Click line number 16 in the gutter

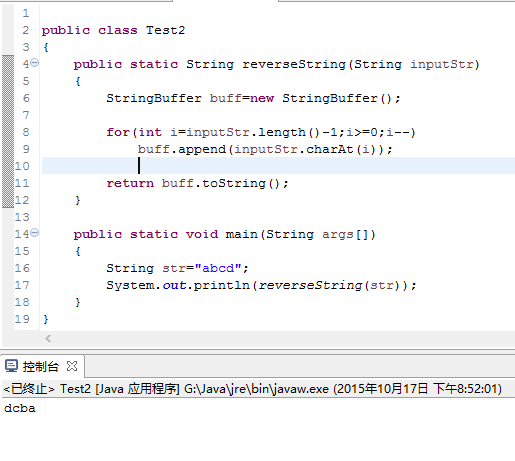pos(22,268)
